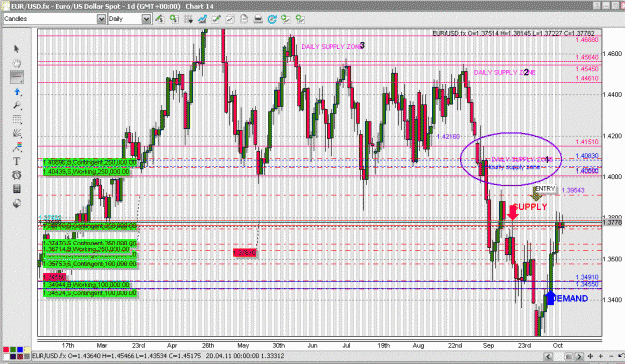Select the horizontal line drawing tool
This screenshot has height=364, width=625.
(x=17, y=77)
